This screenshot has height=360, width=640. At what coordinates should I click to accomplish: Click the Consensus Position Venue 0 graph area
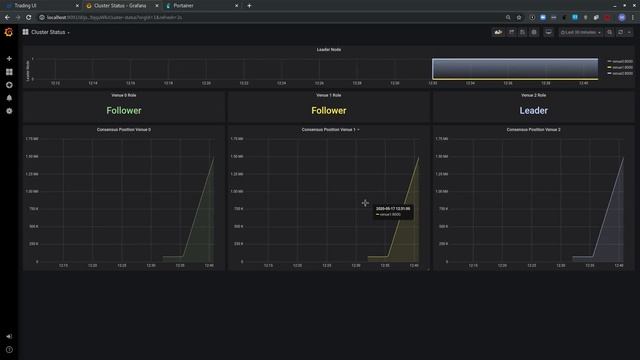(127, 200)
